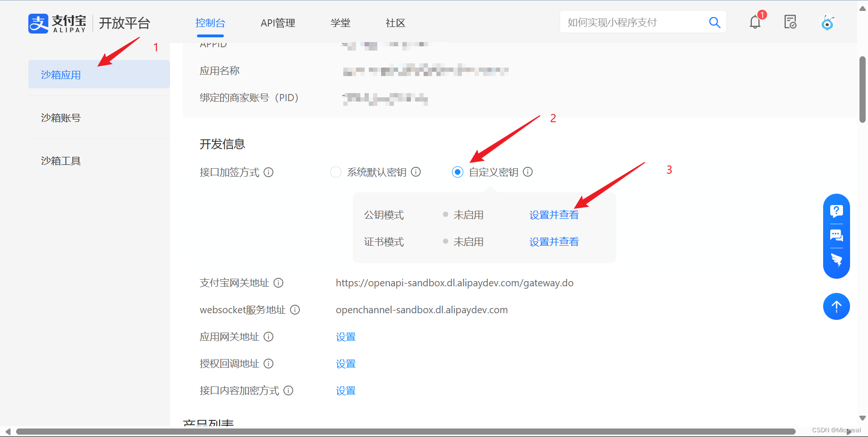Click the openchannel-sandbox.dl.alipaydev.com text
Image resolution: width=868 pixels, height=437 pixels.
pos(422,309)
